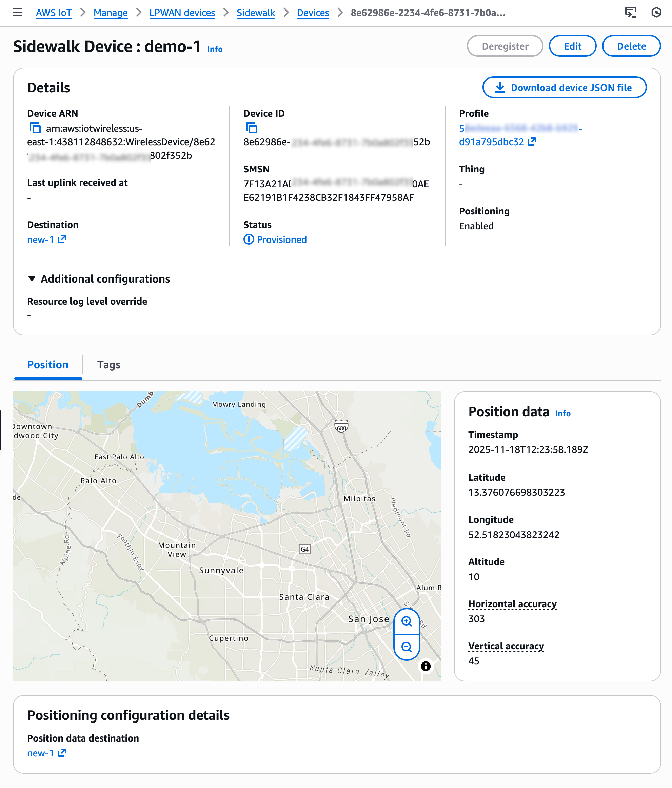Click the Edit button
The image size is (672, 788).
[x=572, y=46]
